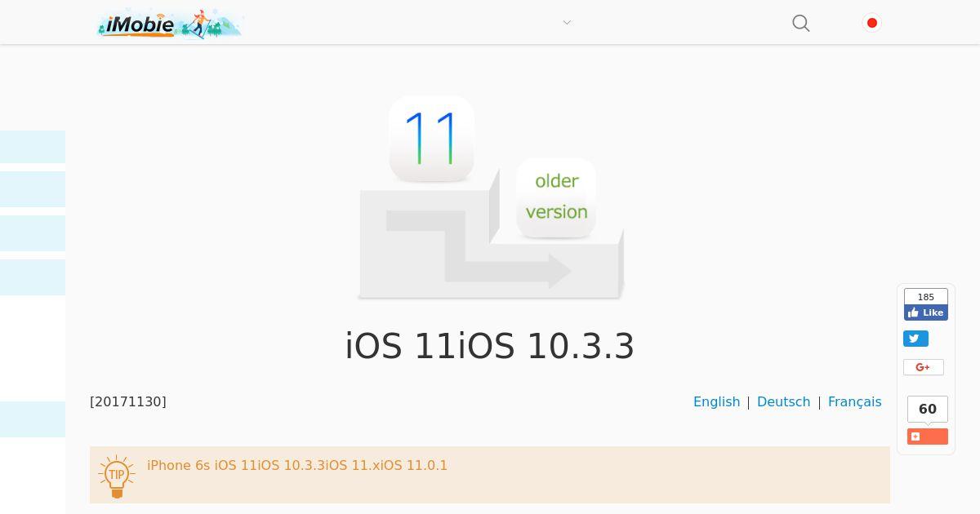The image size is (980, 514).
Task: Open the iMobie logo home link
Action: coord(169,24)
